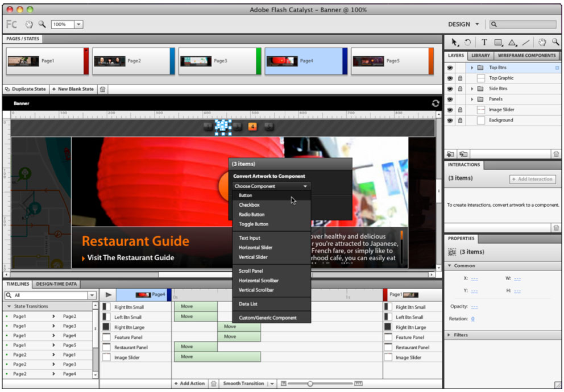Create new sublayer icon in Layers panel
Screen dimensions: 564x392
[x=463, y=154]
